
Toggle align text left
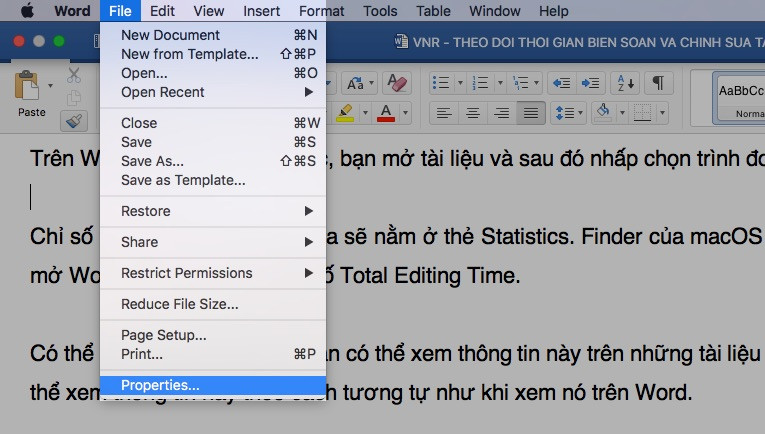point(444,112)
